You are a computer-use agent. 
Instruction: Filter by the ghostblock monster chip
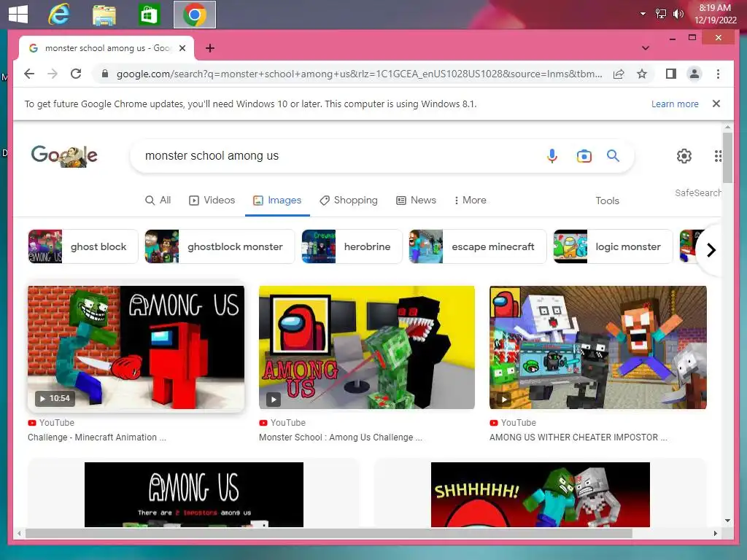(220, 246)
